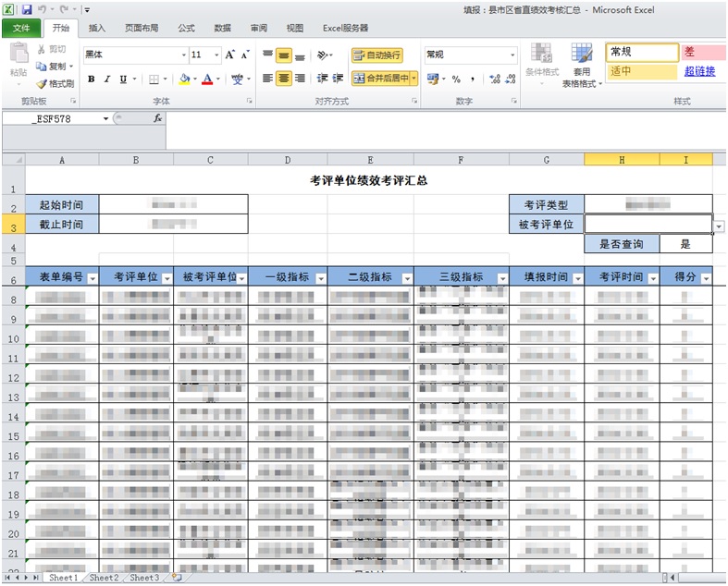The height and width of the screenshot is (586, 728).
Task: Apply bold formatting with the B icon
Action: point(92,79)
